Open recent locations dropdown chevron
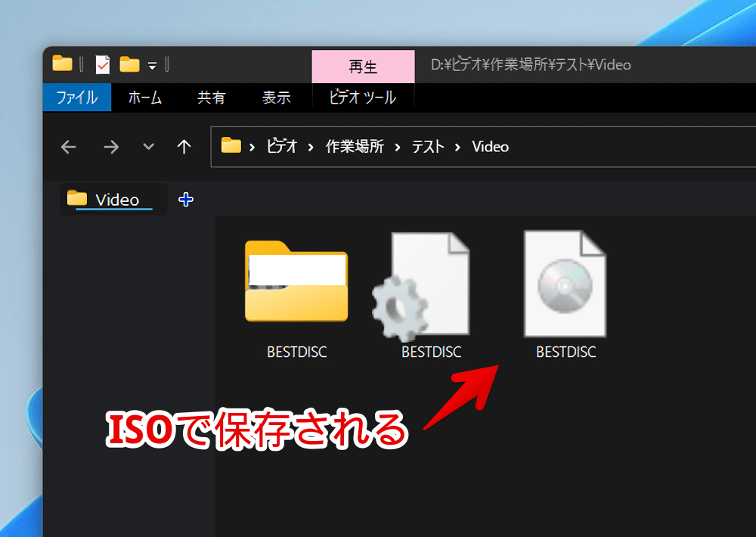756x537 pixels. pyautogui.click(x=148, y=146)
